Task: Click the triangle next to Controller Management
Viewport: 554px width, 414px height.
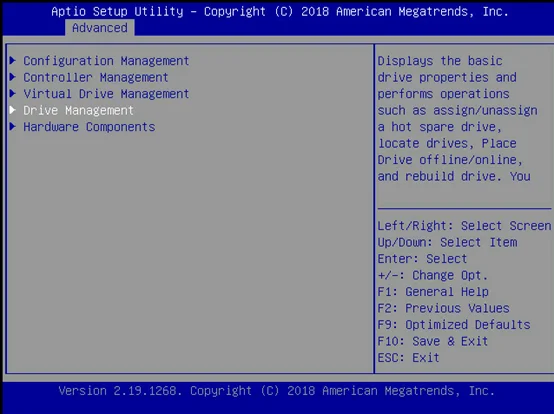Action: [13, 77]
